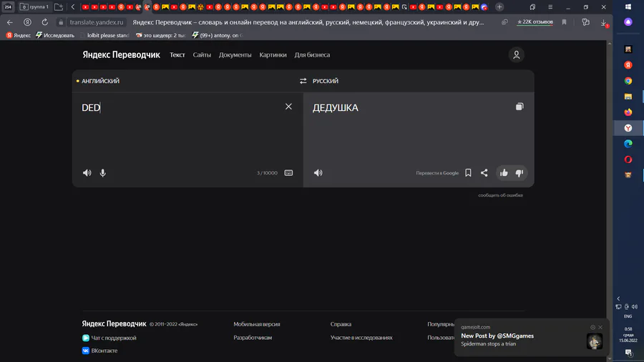This screenshot has height=362, width=644.
Task: Open lolbit please stand bookmark
Action: 104,35
